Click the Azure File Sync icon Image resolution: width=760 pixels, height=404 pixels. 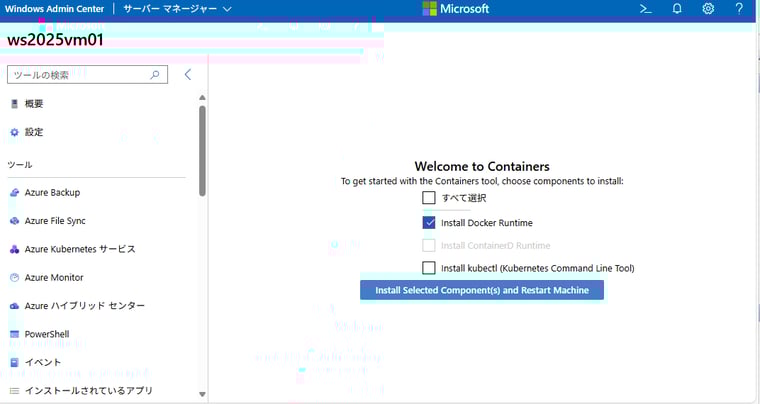15,221
